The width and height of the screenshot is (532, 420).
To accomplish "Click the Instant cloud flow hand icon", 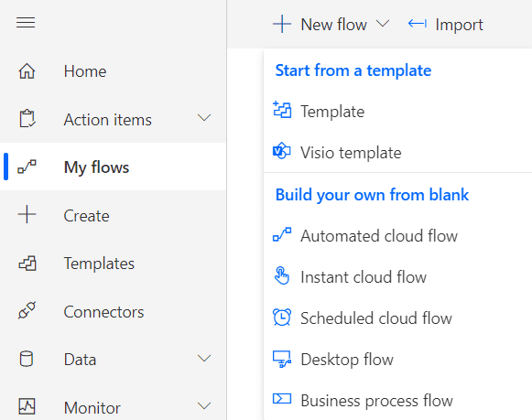I will click(282, 275).
